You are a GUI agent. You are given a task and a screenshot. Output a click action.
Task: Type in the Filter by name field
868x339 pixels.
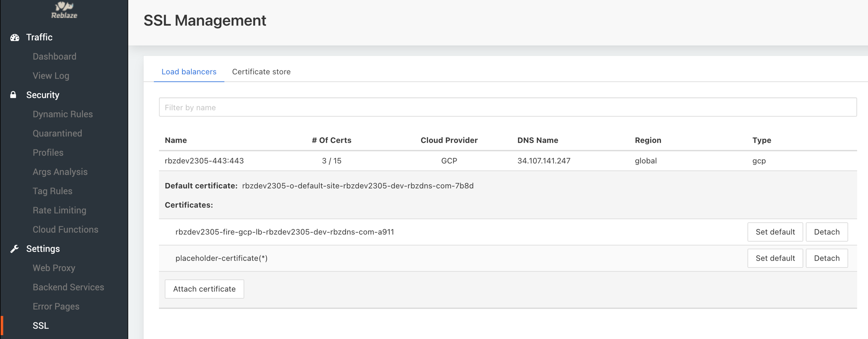click(507, 107)
